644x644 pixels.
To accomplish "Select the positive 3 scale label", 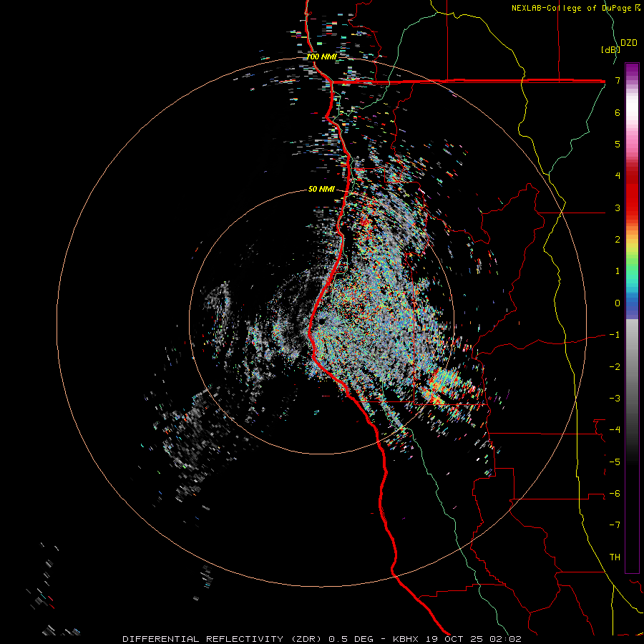I will click(x=618, y=208).
